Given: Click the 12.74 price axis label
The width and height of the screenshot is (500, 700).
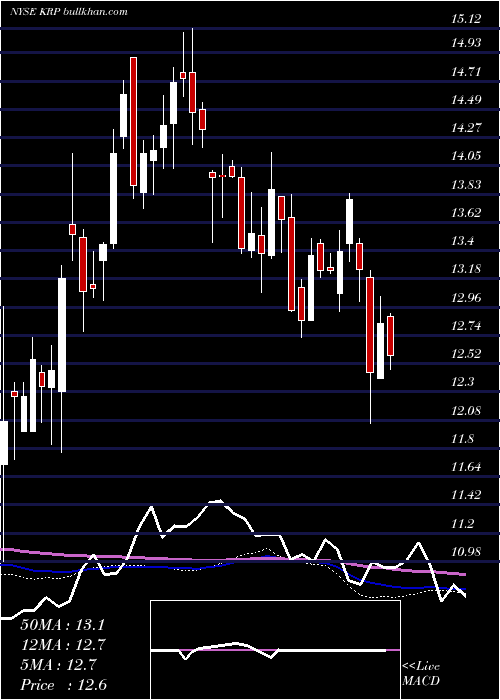Looking at the screenshot, I should pos(467,326).
